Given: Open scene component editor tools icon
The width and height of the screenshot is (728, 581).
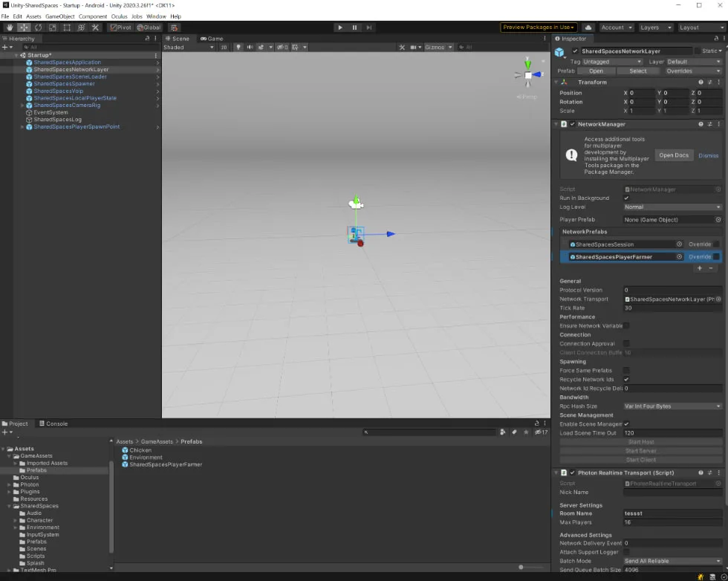Looking at the screenshot, I should pos(402,48).
